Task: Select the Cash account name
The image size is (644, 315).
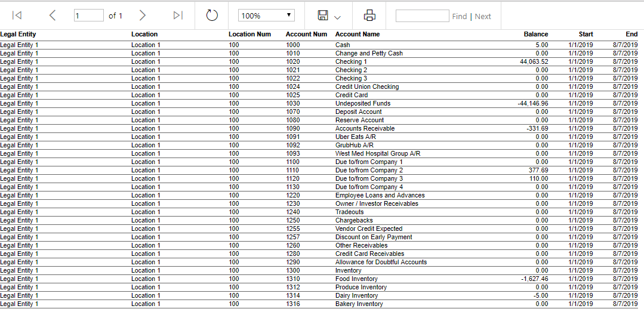Action: pos(343,45)
